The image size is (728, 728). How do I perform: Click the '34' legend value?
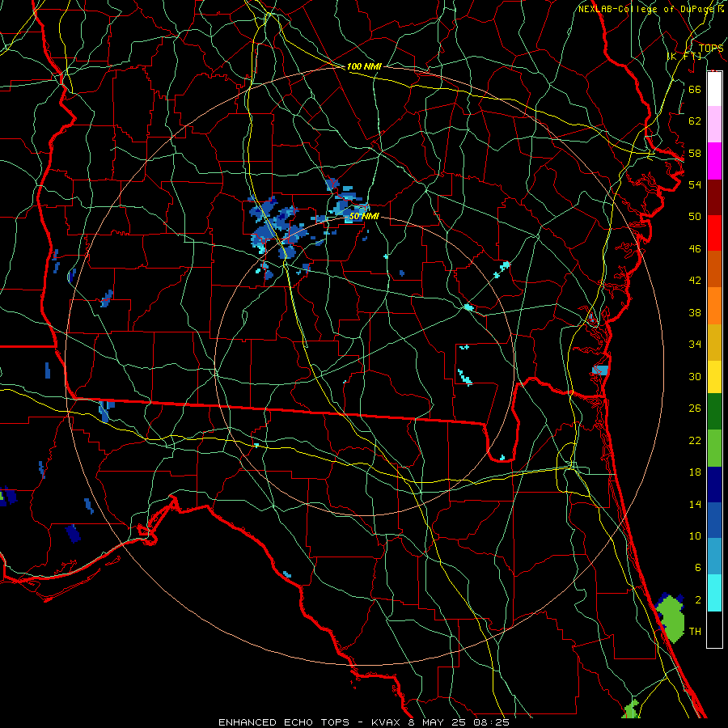pos(695,345)
